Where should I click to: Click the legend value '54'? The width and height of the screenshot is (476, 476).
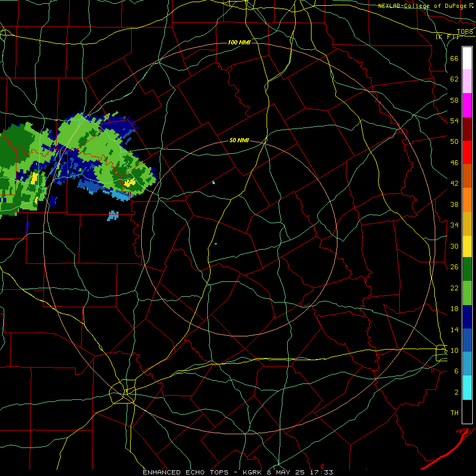point(454,121)
